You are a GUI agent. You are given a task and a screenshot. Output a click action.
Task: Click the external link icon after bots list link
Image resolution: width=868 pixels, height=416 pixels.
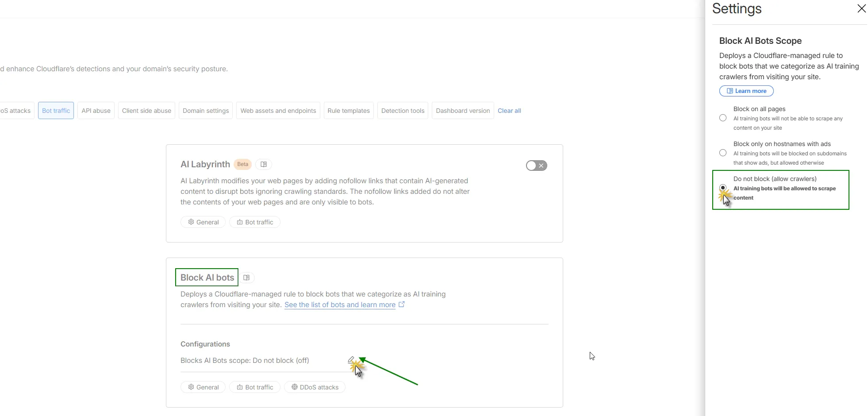coord(401,304)
